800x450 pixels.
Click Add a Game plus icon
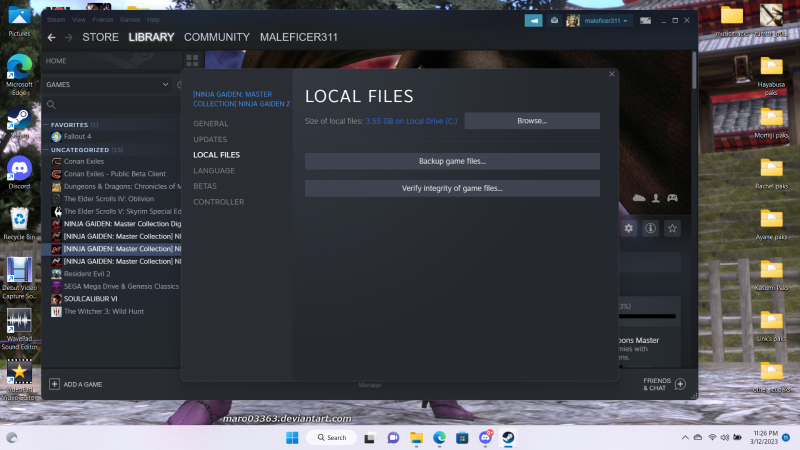55,384
